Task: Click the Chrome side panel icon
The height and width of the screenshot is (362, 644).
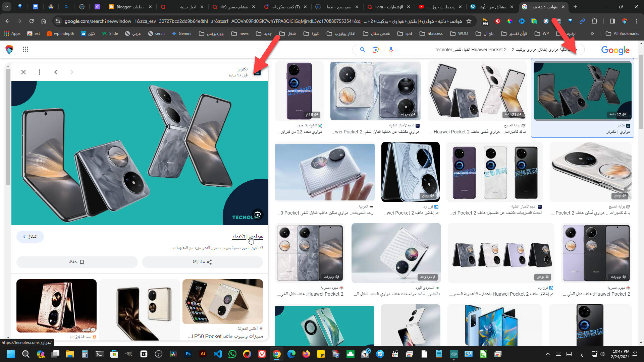Action: [612, 21]
